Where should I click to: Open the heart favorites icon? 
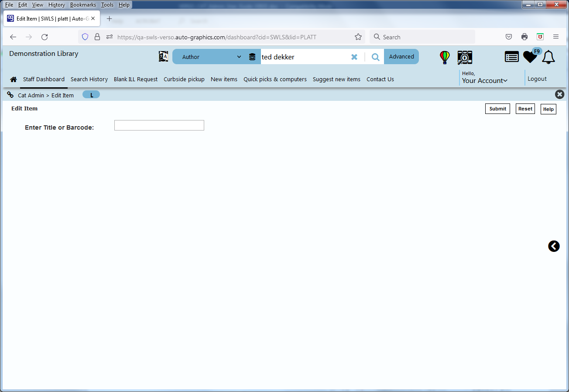click(530, 57)
